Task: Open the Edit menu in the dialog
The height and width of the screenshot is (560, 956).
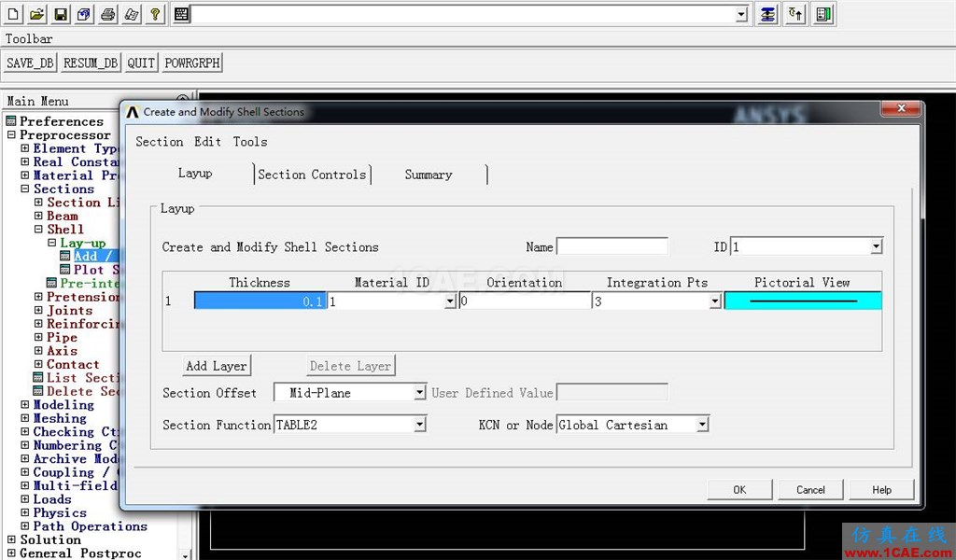Action: tap(207, 142)
